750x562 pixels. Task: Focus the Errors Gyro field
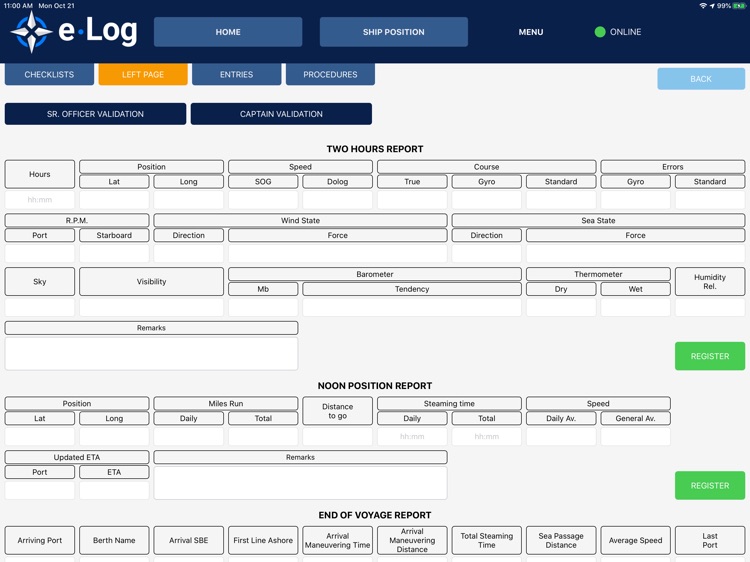tap(636, 199)
